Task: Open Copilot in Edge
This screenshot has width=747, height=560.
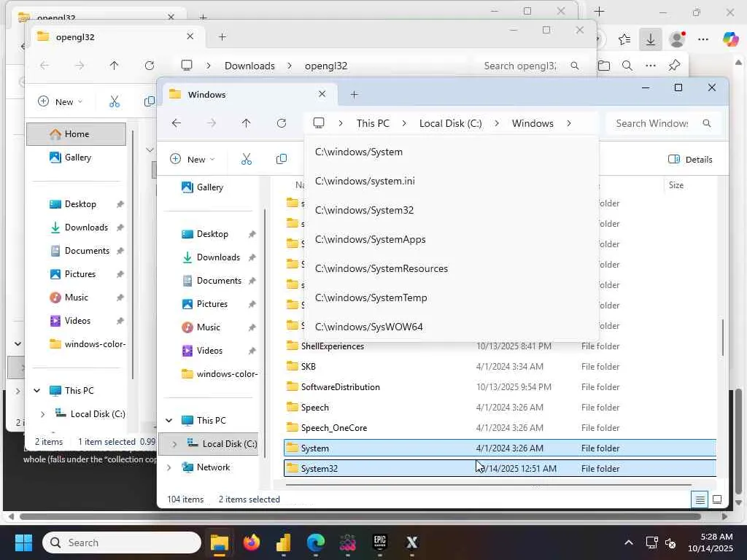Action: [x=730, y=39]
